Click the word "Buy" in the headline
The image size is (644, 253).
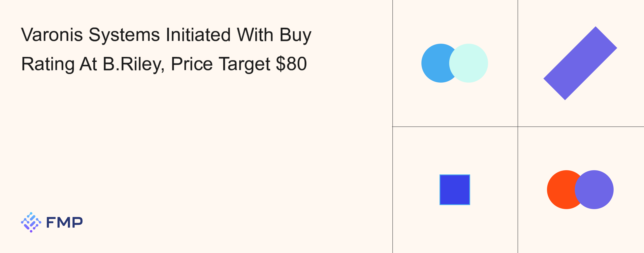295,35
